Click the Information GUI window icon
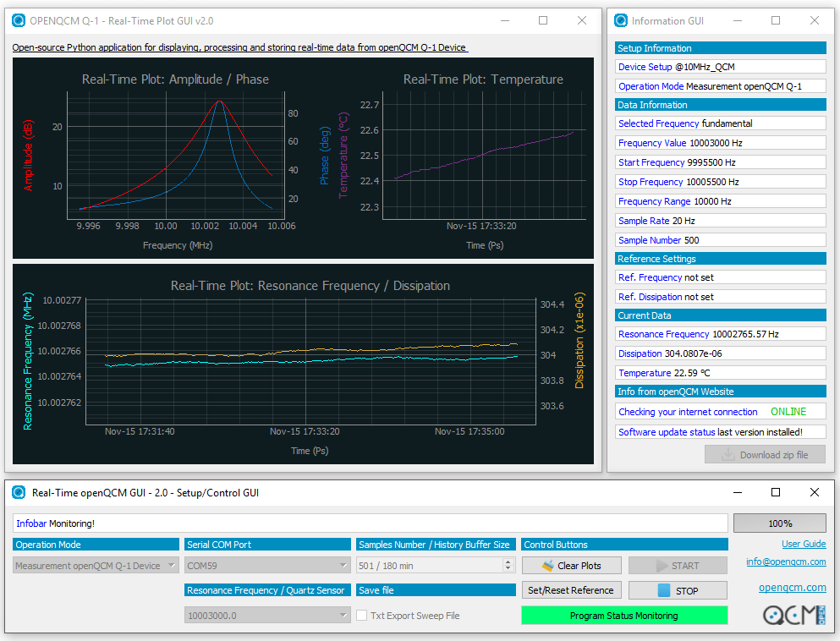840x641 pixels. [622, 20]
